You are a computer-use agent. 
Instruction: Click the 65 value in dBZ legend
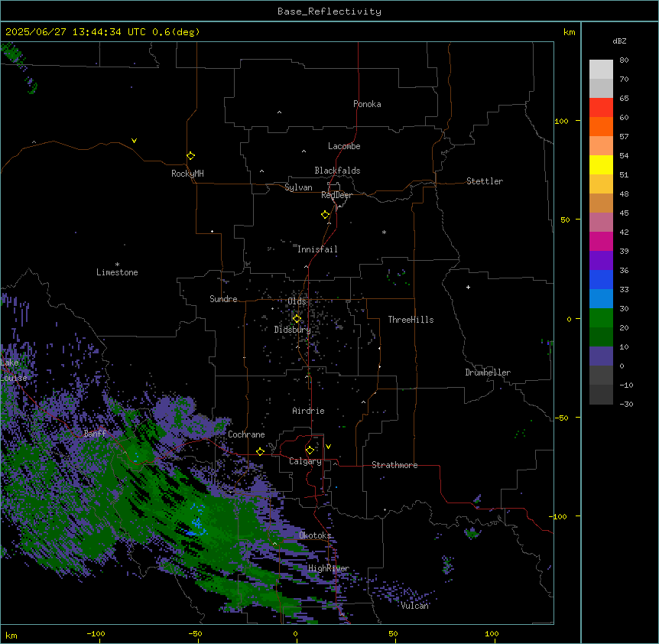point(624,99)
